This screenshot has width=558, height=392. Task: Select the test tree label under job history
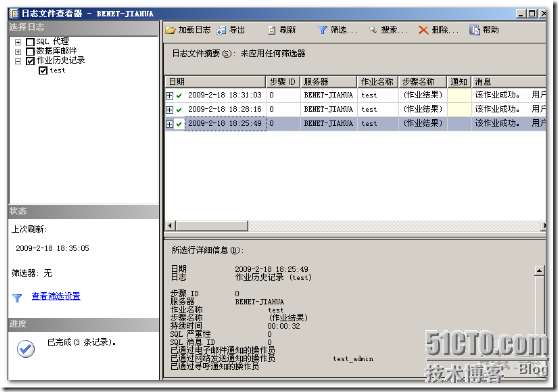coord(57,71)
